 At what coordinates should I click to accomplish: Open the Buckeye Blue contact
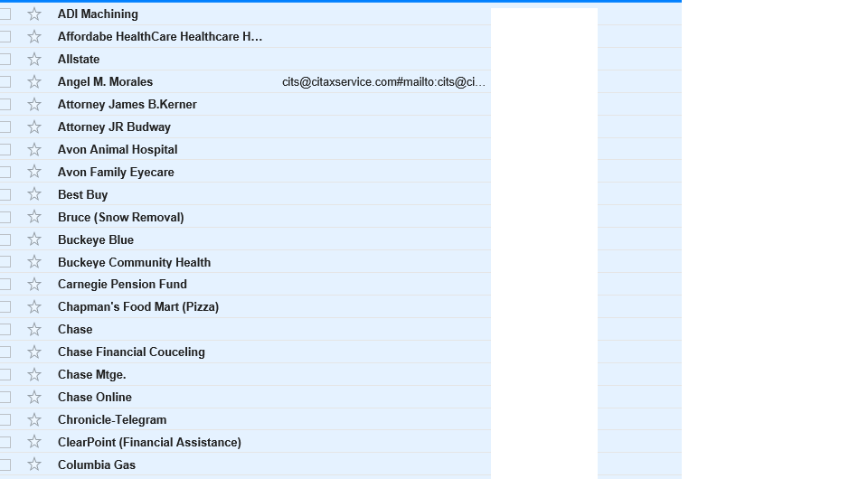click(96, 239)
